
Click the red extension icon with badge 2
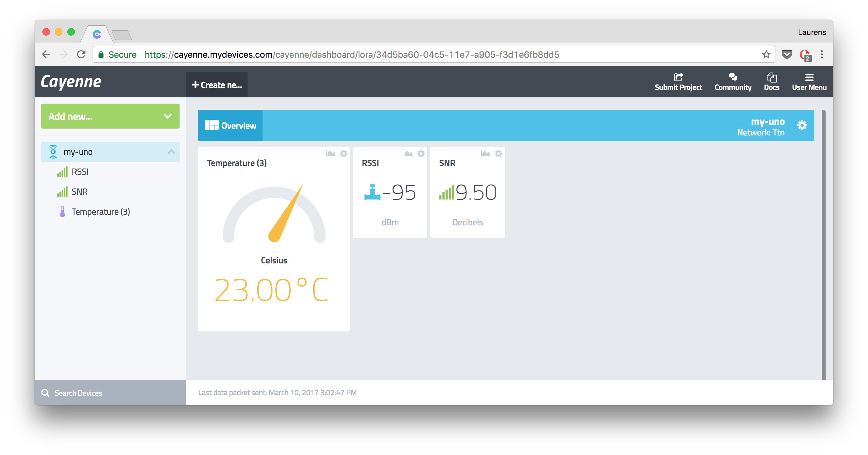(x=805, y=55)
